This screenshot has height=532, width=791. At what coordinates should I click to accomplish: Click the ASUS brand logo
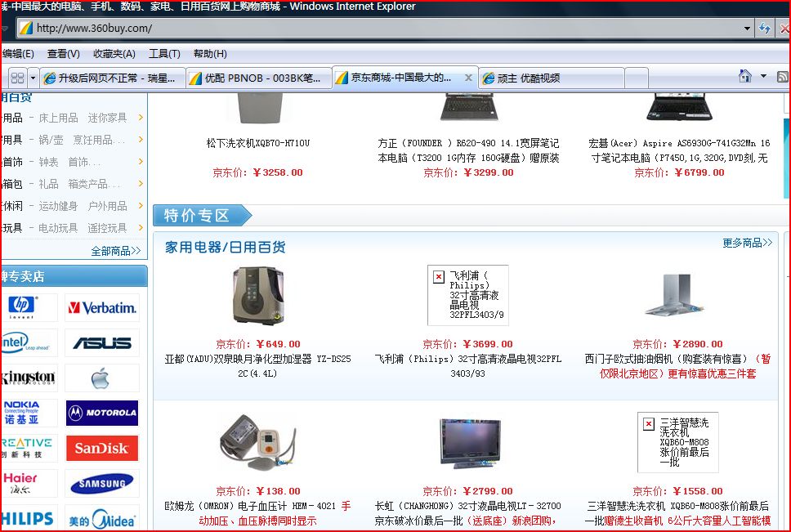[x=102, y=343]
